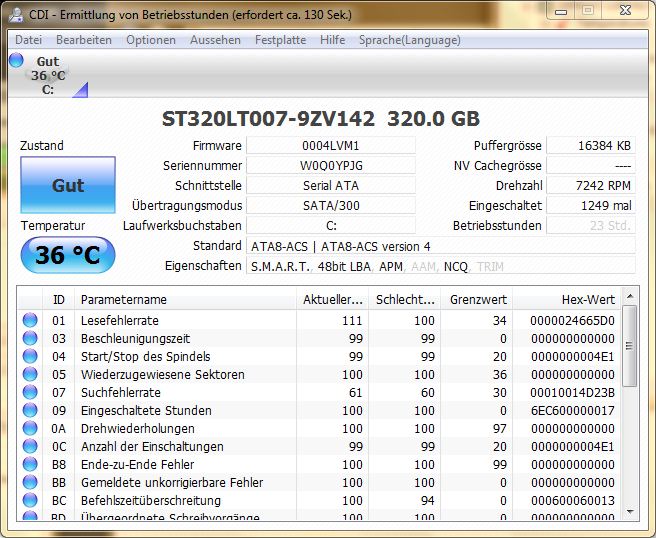Select the Lesefehlerrate parameter name
Viewport: 656px width, 538px height.
120,320
